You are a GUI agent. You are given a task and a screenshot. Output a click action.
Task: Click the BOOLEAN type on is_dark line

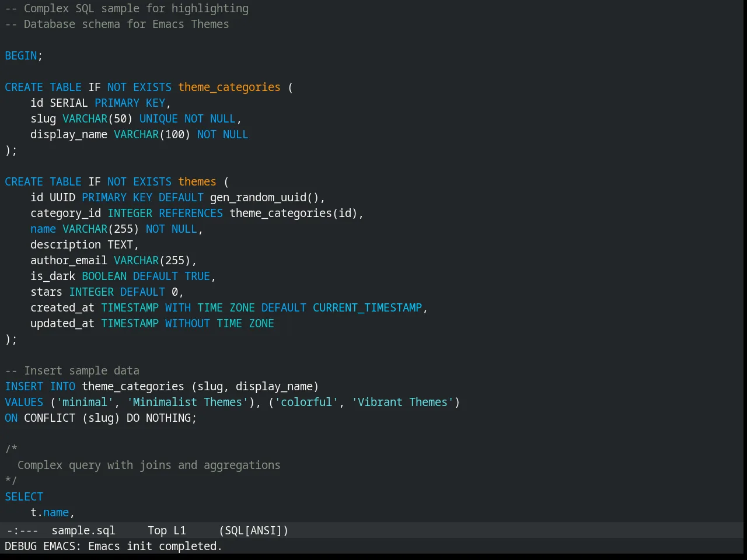(x=104, y=276)
